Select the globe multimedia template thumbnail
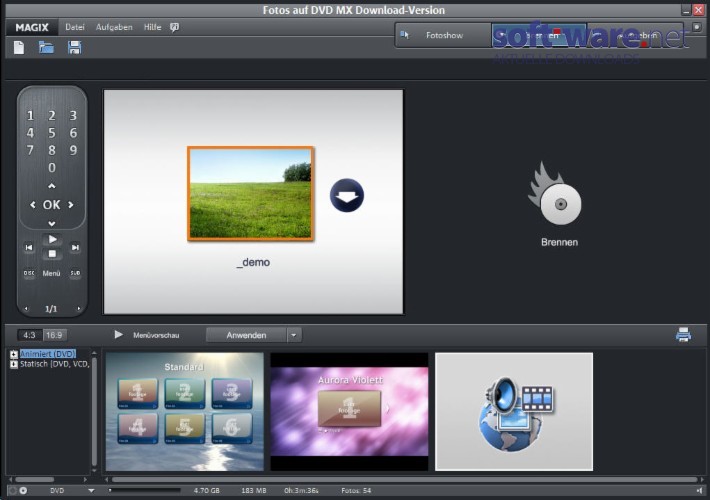The image size is (710, 500). click(514, 412)
